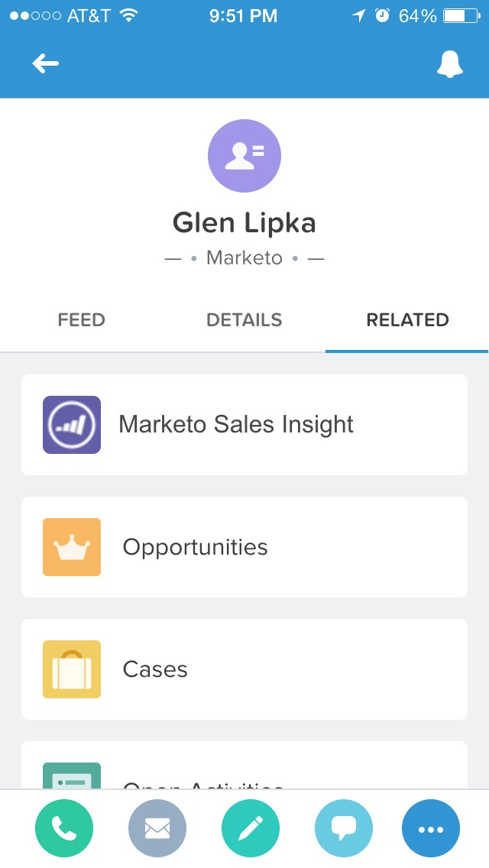Screen dimensions: 489x868
Task: Tap the Marketo Sales Insight icon
Action: 72,425
